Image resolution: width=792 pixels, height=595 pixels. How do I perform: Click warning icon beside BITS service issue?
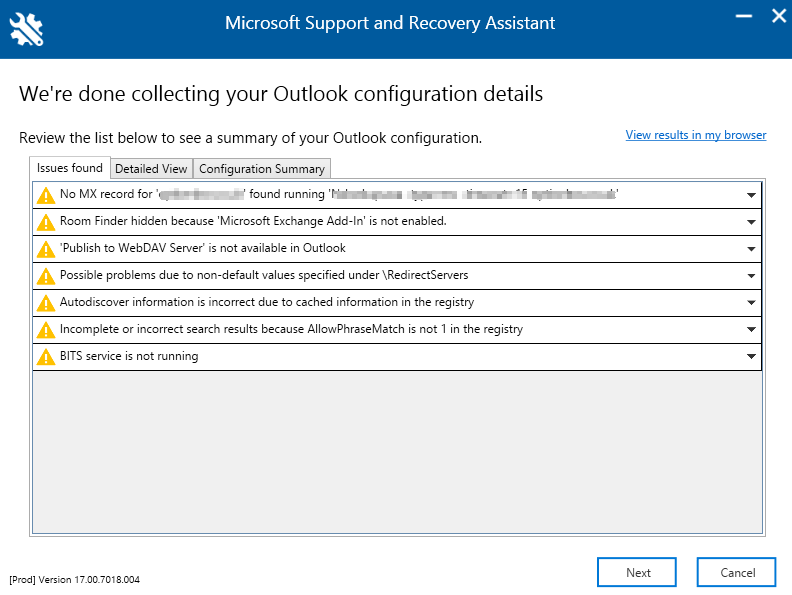[46, 357]
